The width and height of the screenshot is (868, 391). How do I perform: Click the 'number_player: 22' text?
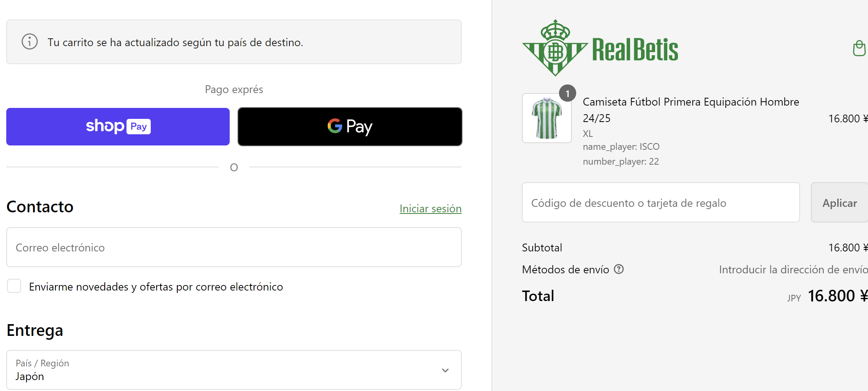click(621, 161)
